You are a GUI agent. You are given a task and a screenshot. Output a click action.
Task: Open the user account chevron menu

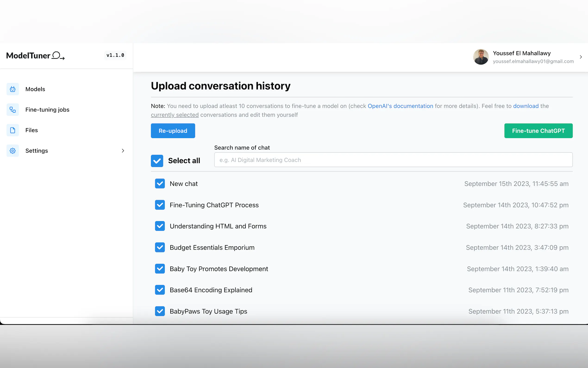coord(581,57)
